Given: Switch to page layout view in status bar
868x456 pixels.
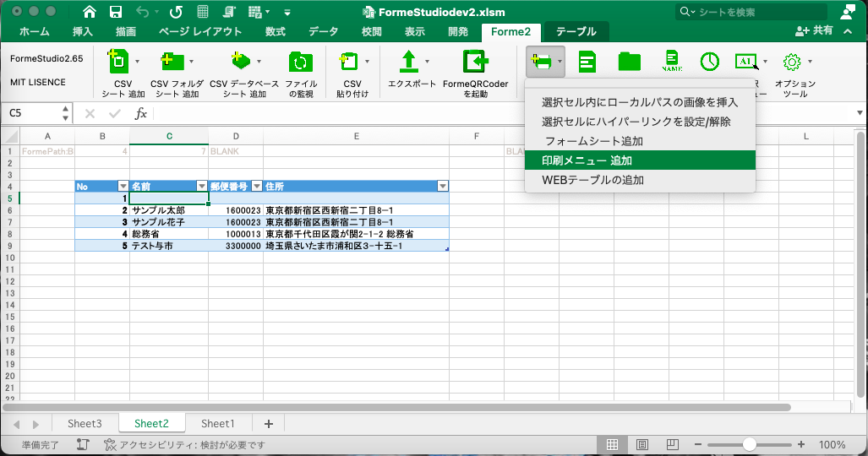Looking at the screenshot, I should point(642,444).
